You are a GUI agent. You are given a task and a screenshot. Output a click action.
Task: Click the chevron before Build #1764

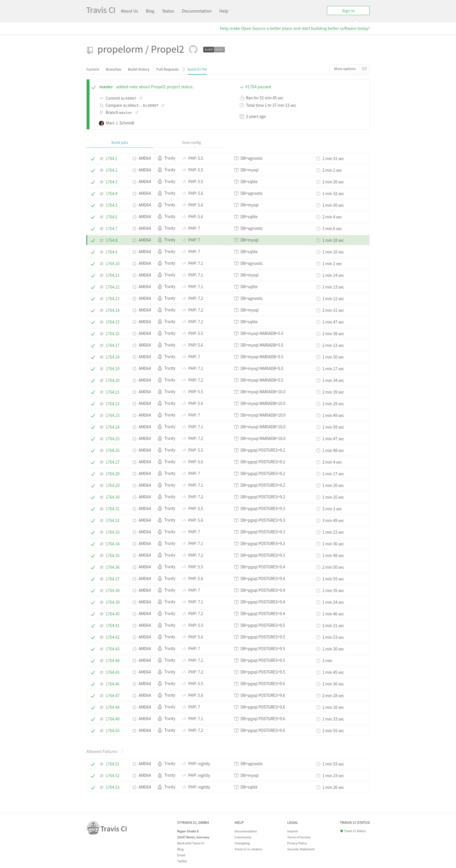click(184, 69)
